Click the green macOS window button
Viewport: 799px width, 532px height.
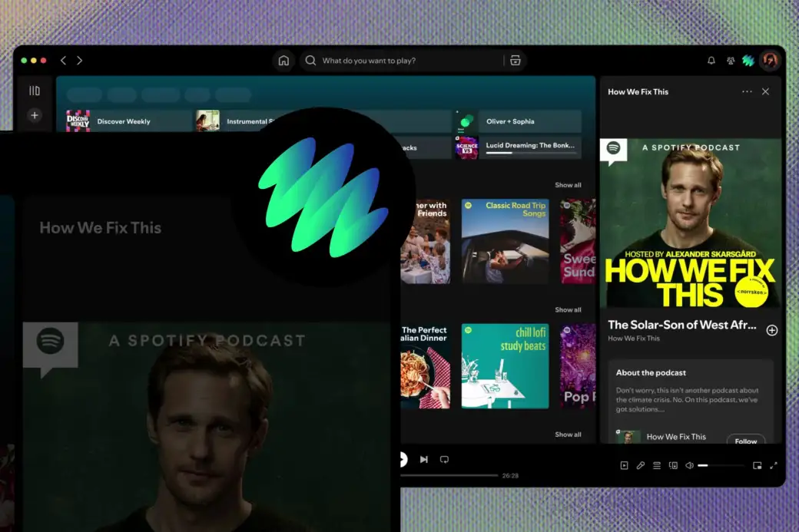pos(24,60)
